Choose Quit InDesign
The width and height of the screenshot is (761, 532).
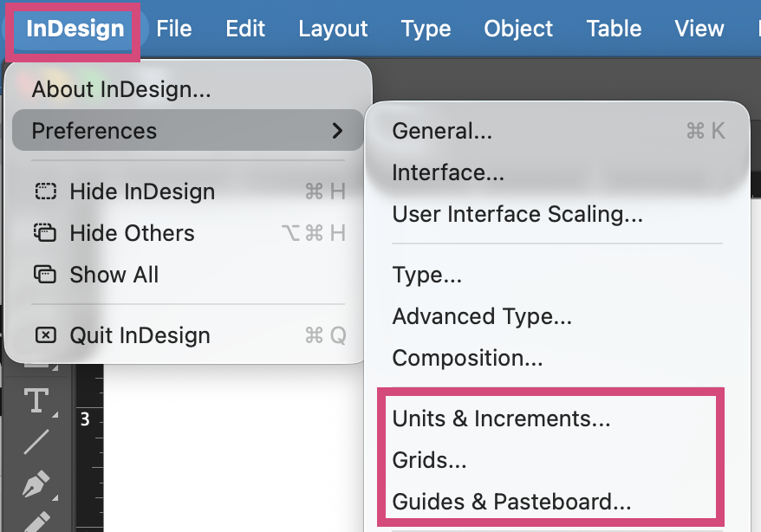pyautogui.click(x=188, y=335)
